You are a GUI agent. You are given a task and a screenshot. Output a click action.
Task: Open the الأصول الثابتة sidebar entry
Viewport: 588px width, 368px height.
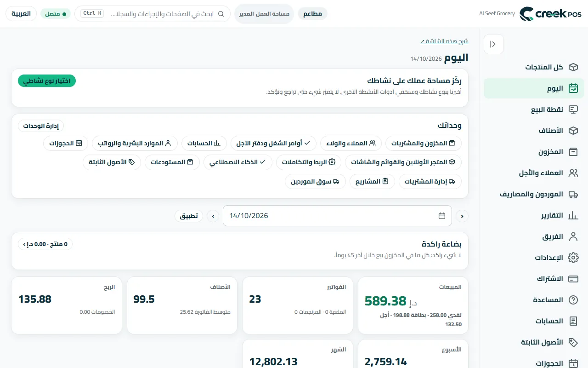(x=534, y=342)
